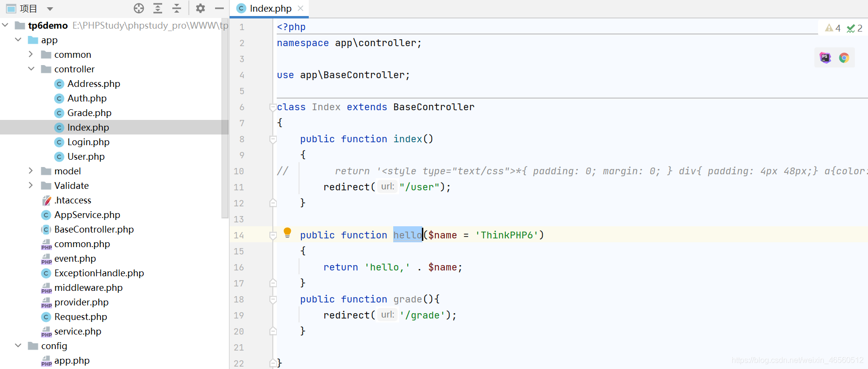Collapse the tp6demo project root
The height and width of the screenshot is (369, 868).
tap(5, 25)
